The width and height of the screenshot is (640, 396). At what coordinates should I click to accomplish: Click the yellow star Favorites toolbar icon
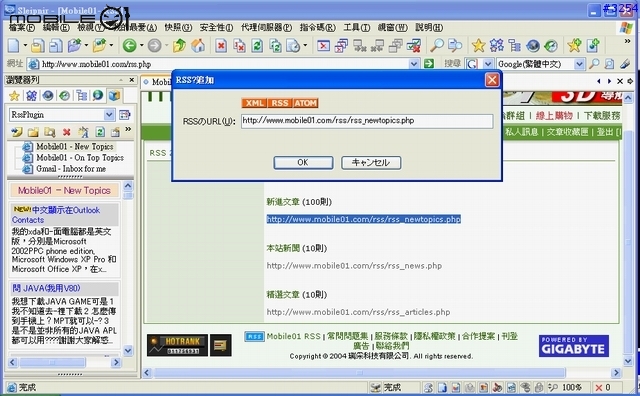pyautogui.click(x=478, y=45)
